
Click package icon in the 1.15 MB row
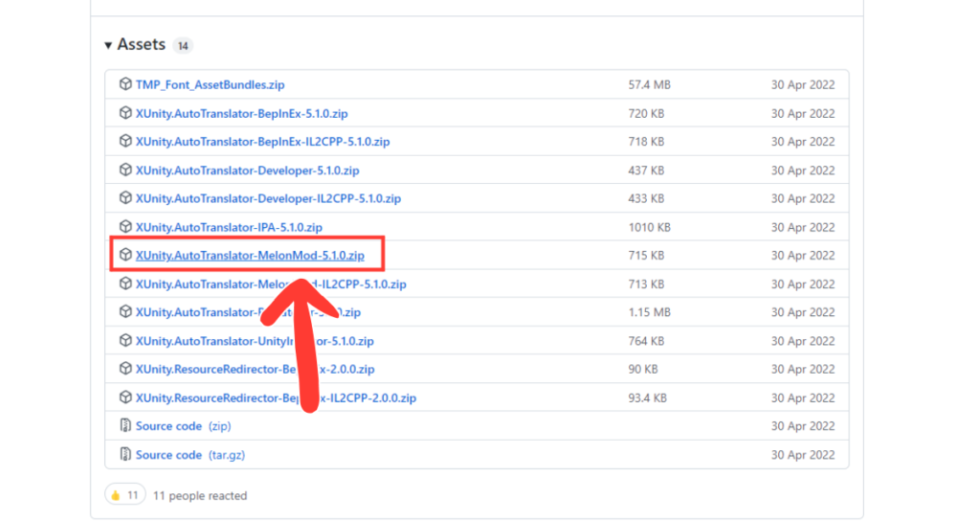click(x=125, y=311)
